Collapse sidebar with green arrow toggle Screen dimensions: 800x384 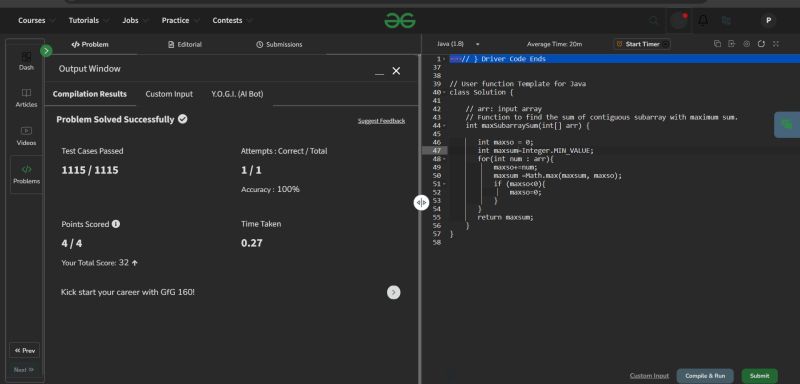(46, 51)
